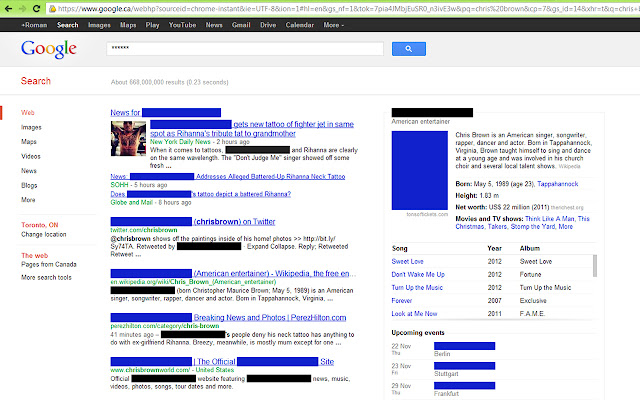
Task: Open song Sweet Love
Action: 407,262
